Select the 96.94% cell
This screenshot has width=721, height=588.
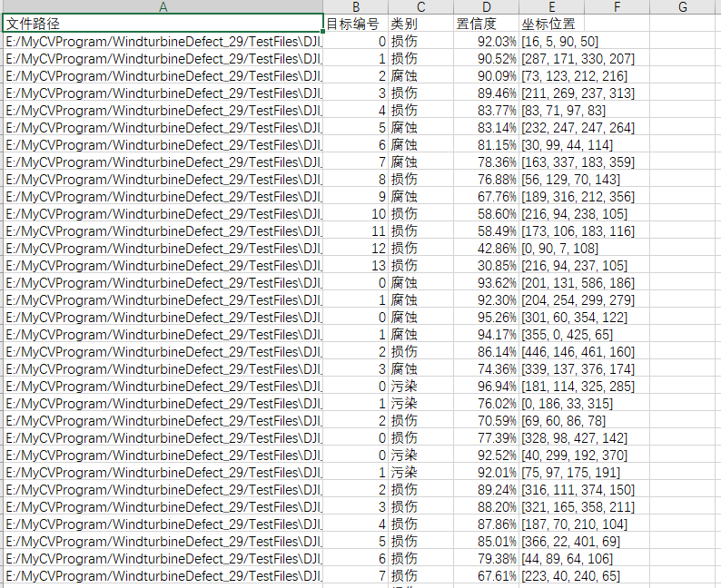point(487,386)
